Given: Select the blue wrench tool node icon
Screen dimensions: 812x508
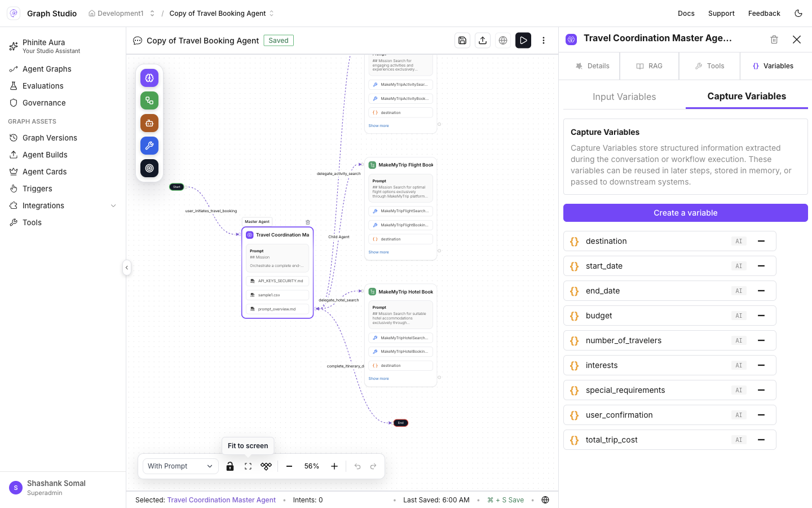Looking at the screenshot, I should [149, 146].
